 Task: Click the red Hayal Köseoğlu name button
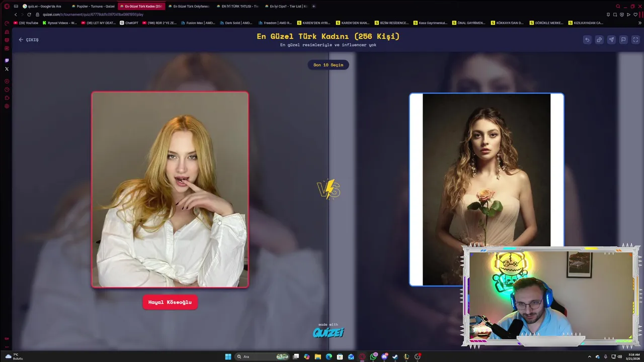coord(170,302)
